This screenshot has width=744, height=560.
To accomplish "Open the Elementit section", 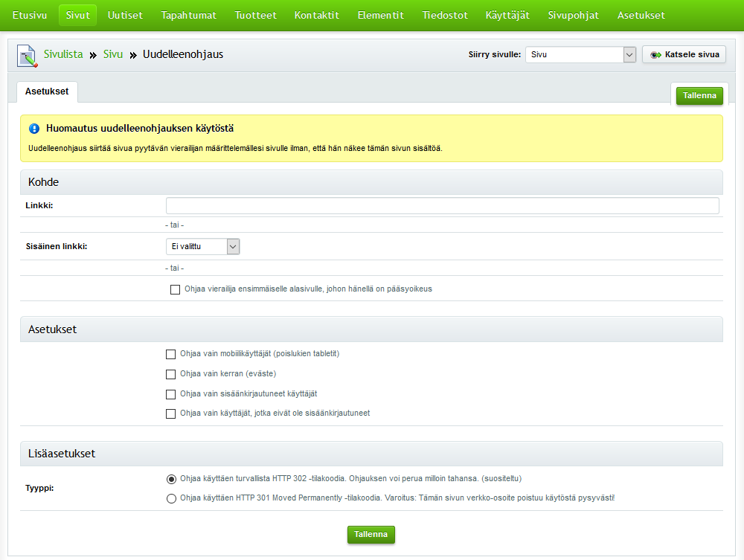I will [380, 15].
